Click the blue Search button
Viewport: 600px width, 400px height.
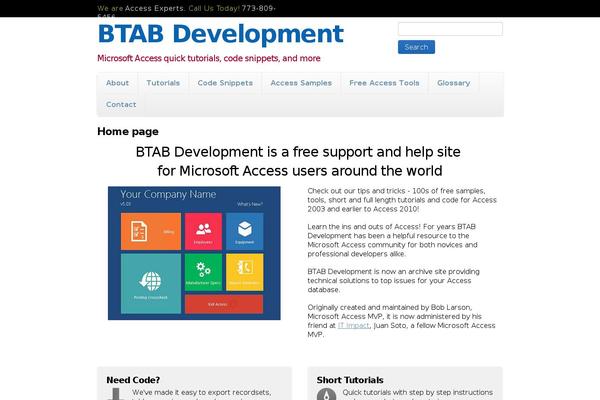click(416, 47)
